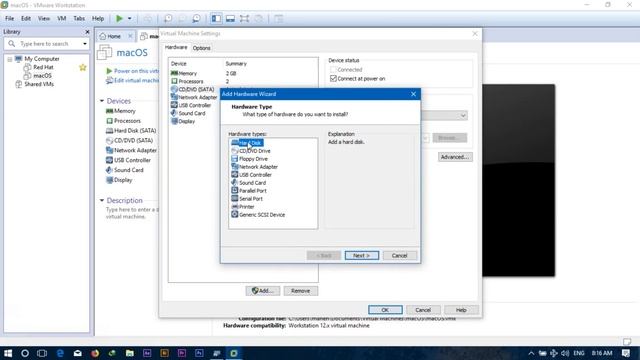Viewport: 640px width, 360px height.
Task: Open the library search filter dropdown arrow
Action: [x=85, y=44]
